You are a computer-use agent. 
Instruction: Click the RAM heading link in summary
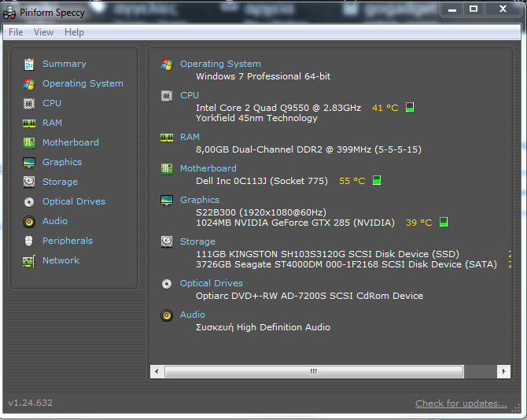[x=190, y=137]
